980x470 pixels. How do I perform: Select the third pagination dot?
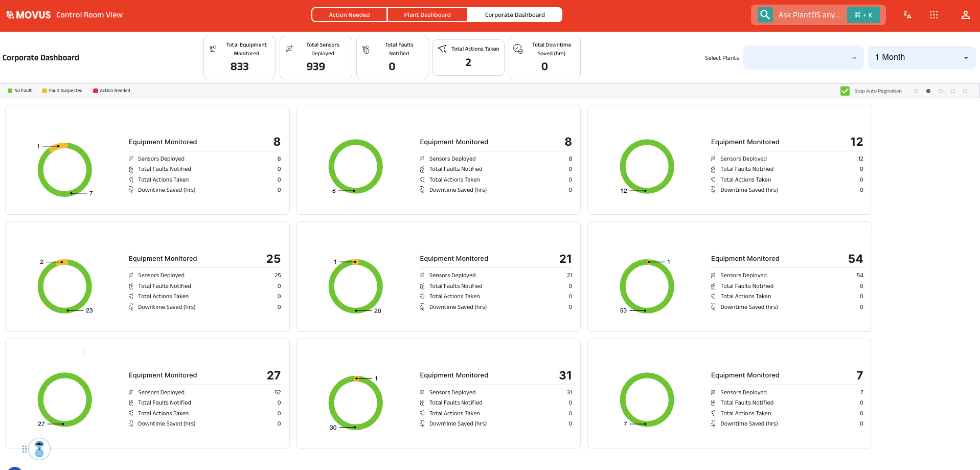coord(941,91)
